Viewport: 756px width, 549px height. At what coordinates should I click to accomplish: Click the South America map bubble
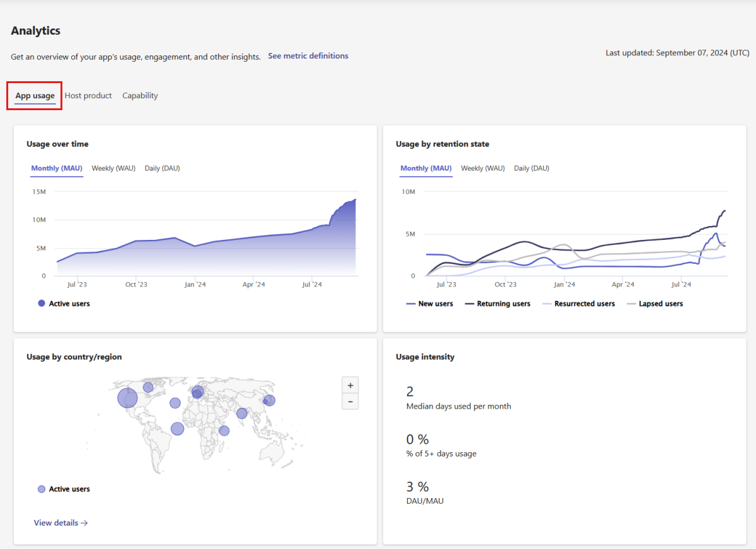click(177, 429)
